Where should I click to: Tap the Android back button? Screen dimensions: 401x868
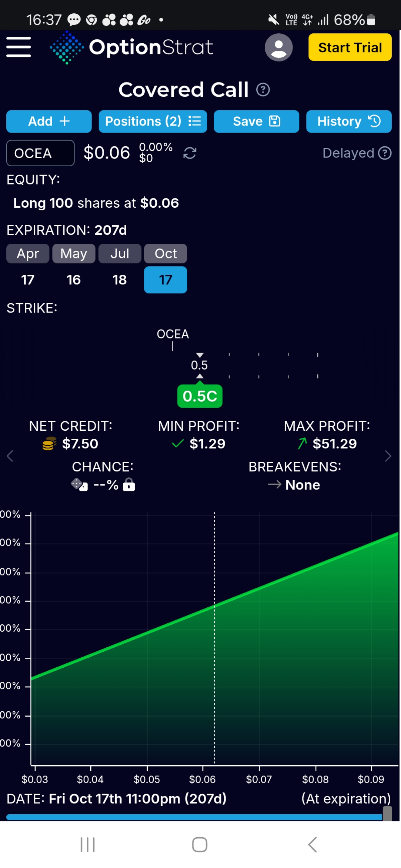[313, 845]
